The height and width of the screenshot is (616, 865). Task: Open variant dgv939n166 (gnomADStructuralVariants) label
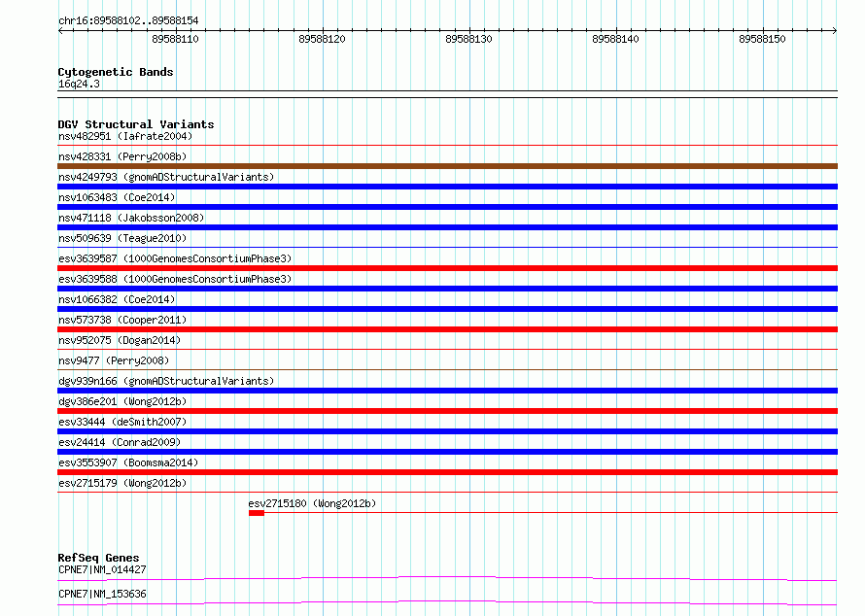point(166,381)
